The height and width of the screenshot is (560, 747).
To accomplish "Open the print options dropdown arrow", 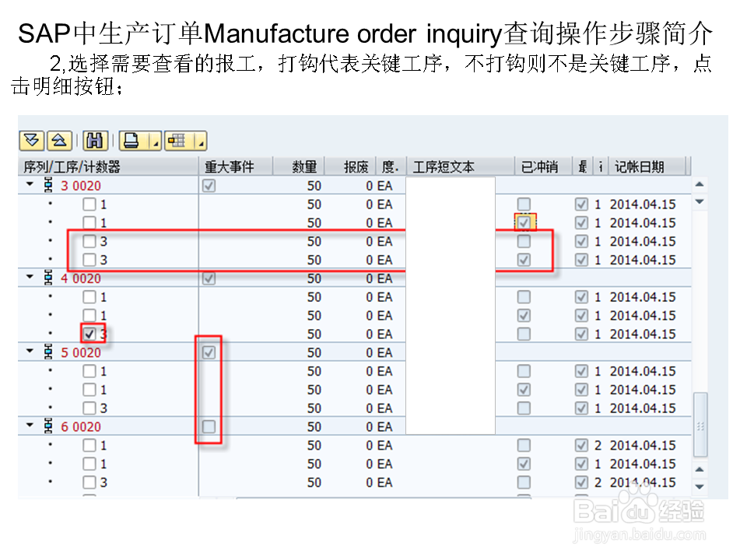I will [x=156, y=142].
